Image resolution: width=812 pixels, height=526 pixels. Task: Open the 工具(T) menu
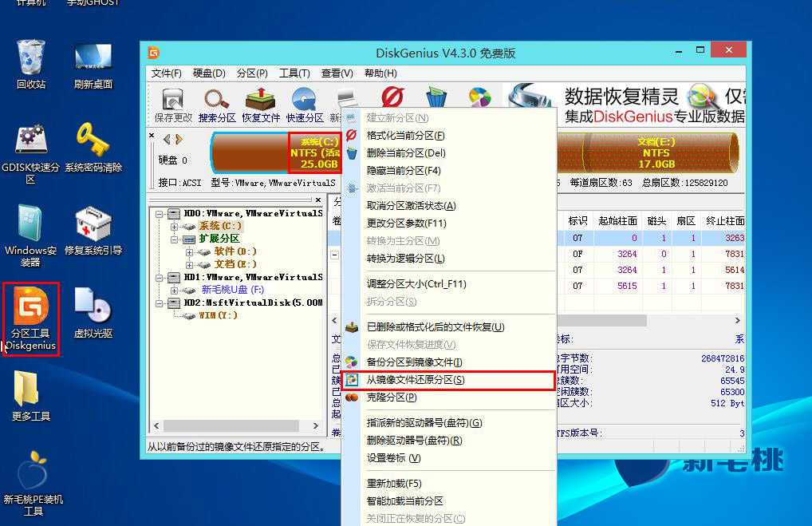tap(294, 73)
